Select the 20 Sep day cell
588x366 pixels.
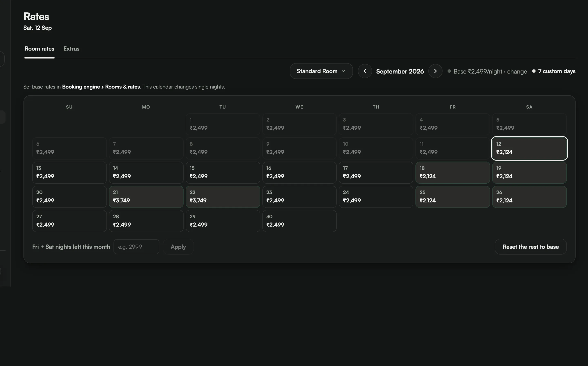(x=69, y=197)
